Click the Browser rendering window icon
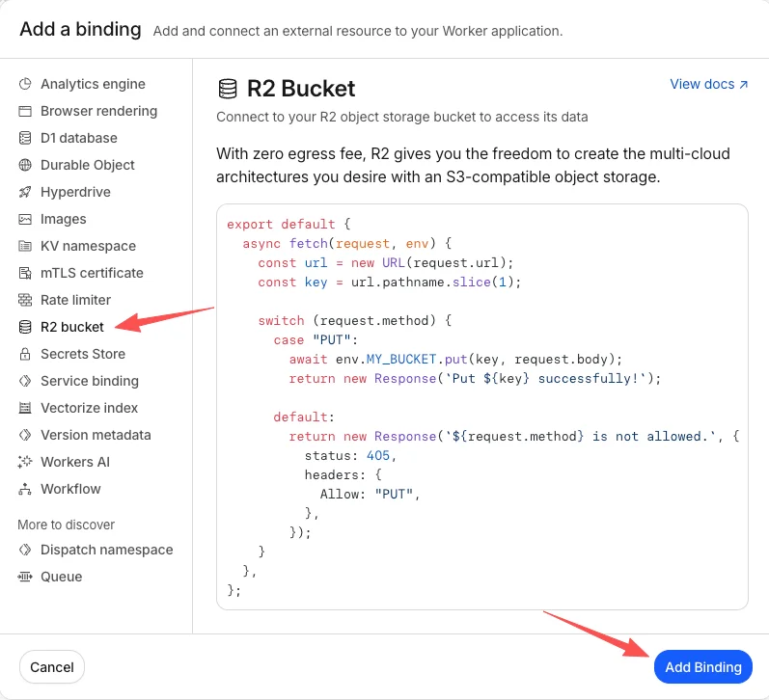769x700 pixels. point(25,111)
